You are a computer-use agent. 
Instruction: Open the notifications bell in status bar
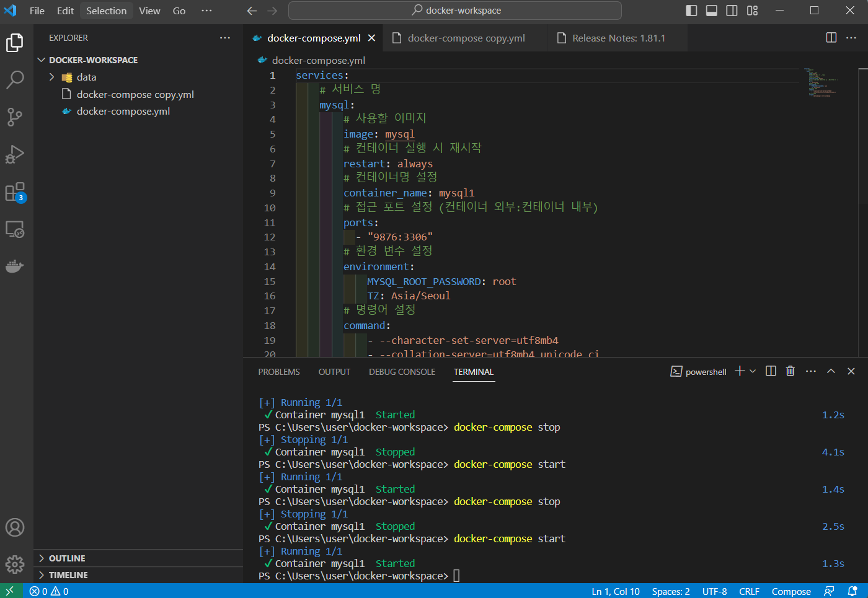click(x=852, y=591)
